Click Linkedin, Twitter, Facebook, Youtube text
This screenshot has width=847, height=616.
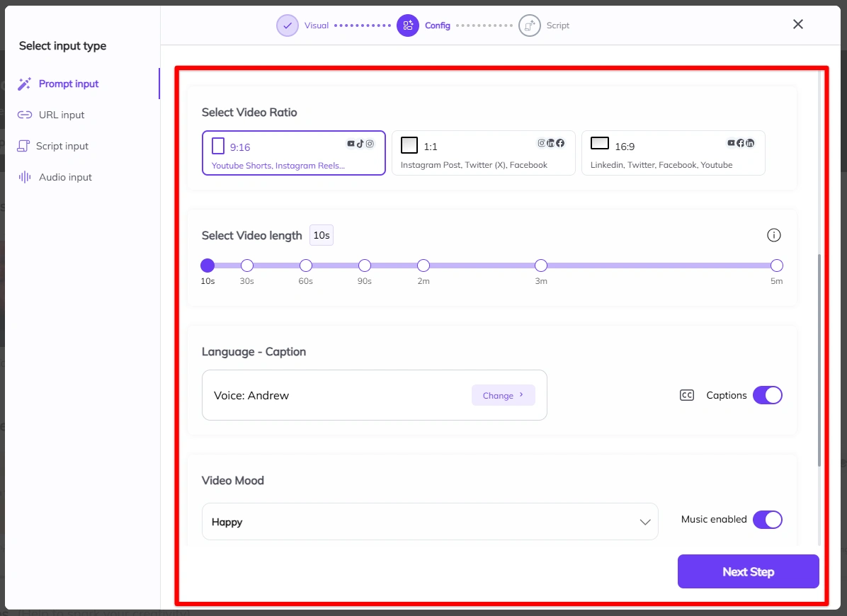coord(661,165)
